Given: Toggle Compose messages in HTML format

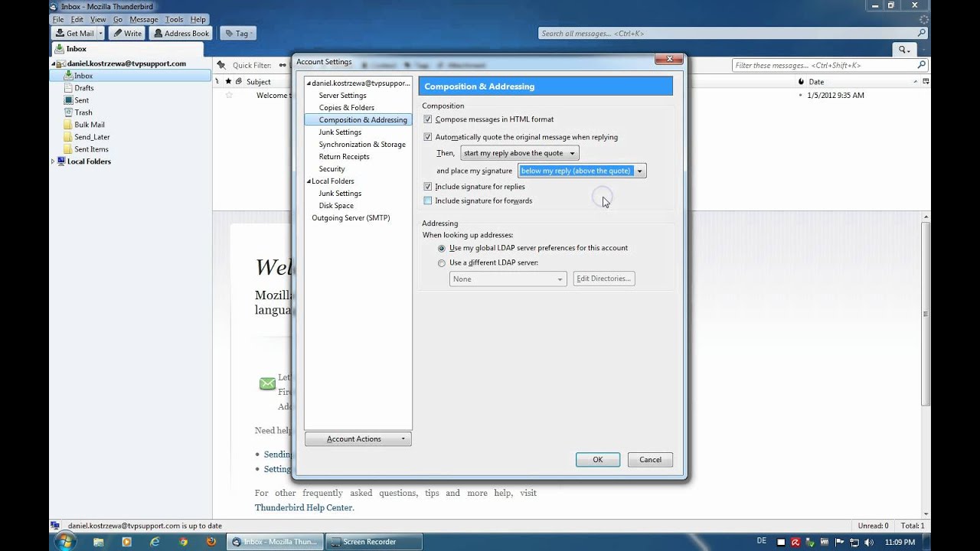Looking at the screenshot, I should click(x=428, y=119).
